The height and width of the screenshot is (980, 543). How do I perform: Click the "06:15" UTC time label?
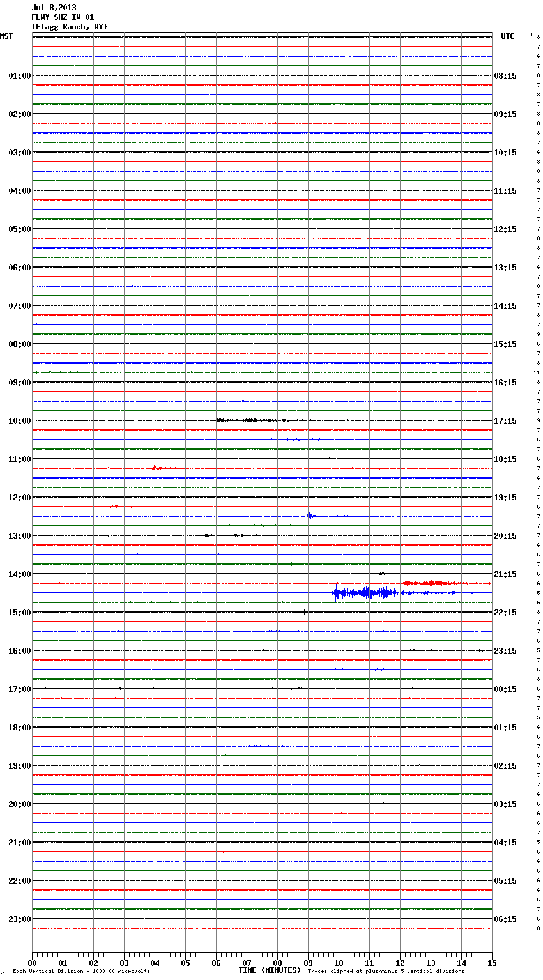coord(505,919)
